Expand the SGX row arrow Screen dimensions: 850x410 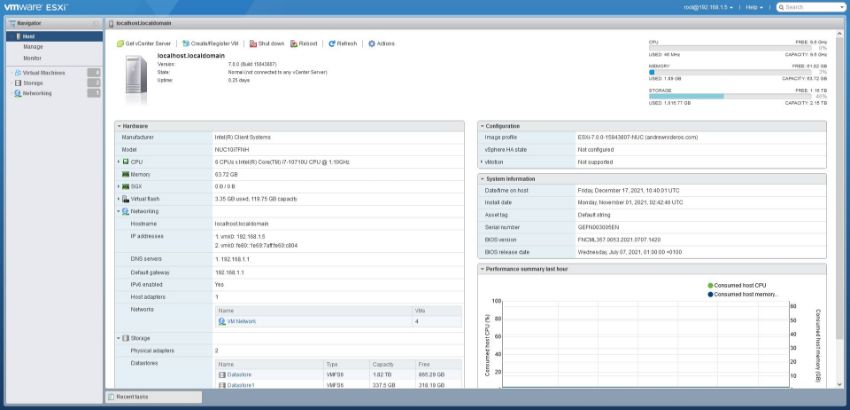[118, 187]
